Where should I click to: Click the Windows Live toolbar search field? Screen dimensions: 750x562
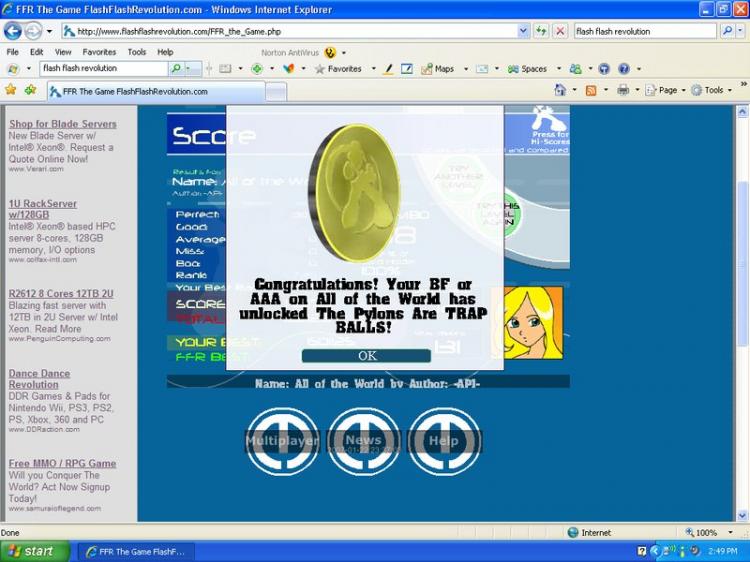[x=104, y=68]
